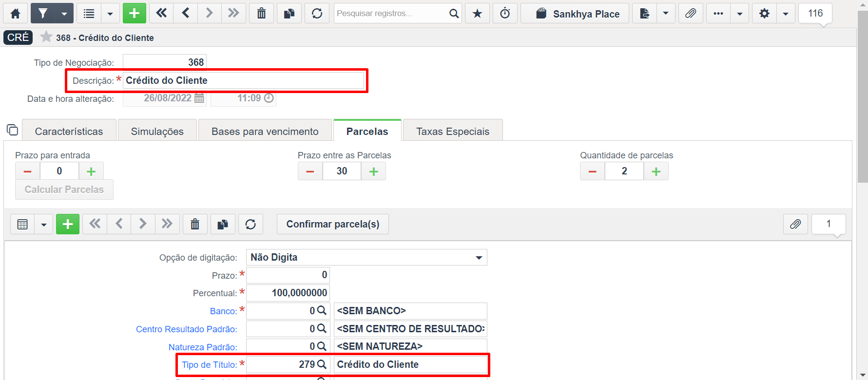Increase Quantidade de parcelas
The width and height of the screenshot is (868, 380).
(x=656, y=171)
